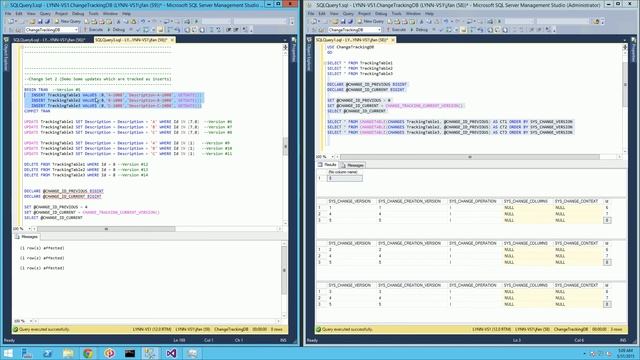Open the Window menu in right window
Viewport: 640px width, 360px height.
[x=413, y=13]
